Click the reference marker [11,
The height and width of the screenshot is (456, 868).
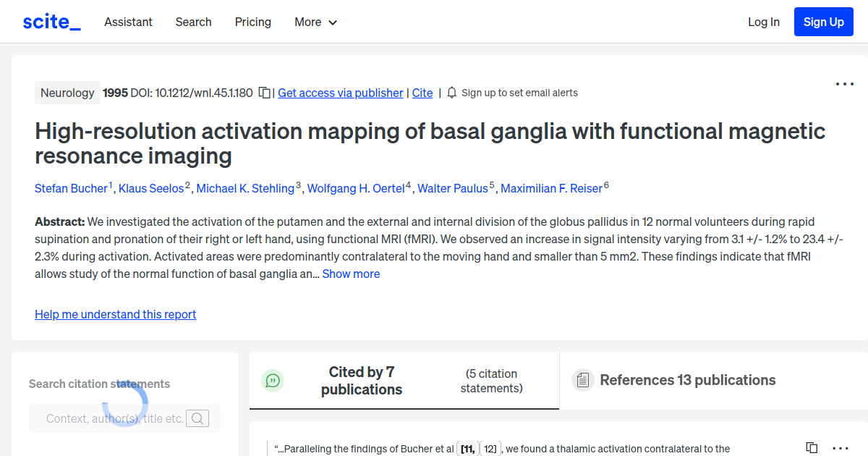tap(469, 448)
